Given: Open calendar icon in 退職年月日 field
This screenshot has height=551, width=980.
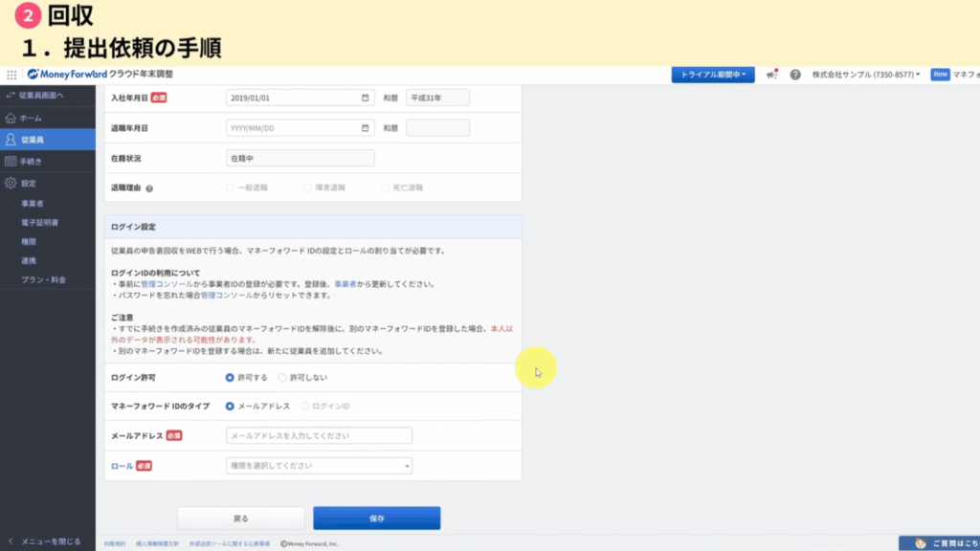Looking at the screenshot, I should [366, 128].
